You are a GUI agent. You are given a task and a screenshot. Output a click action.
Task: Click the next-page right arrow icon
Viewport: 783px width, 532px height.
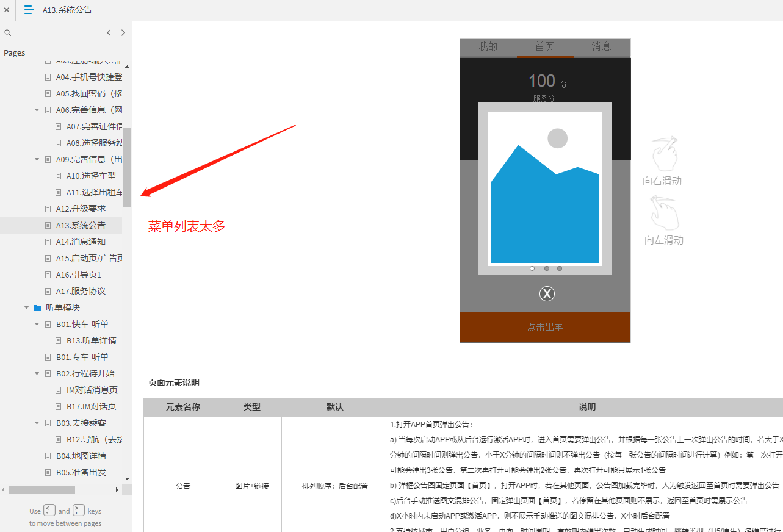(x=123, y=32)
